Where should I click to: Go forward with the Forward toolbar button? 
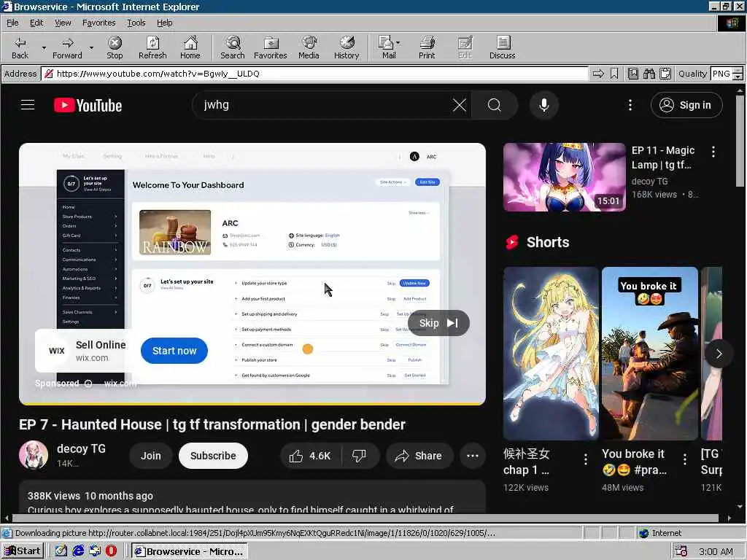(x=67, y=47)
